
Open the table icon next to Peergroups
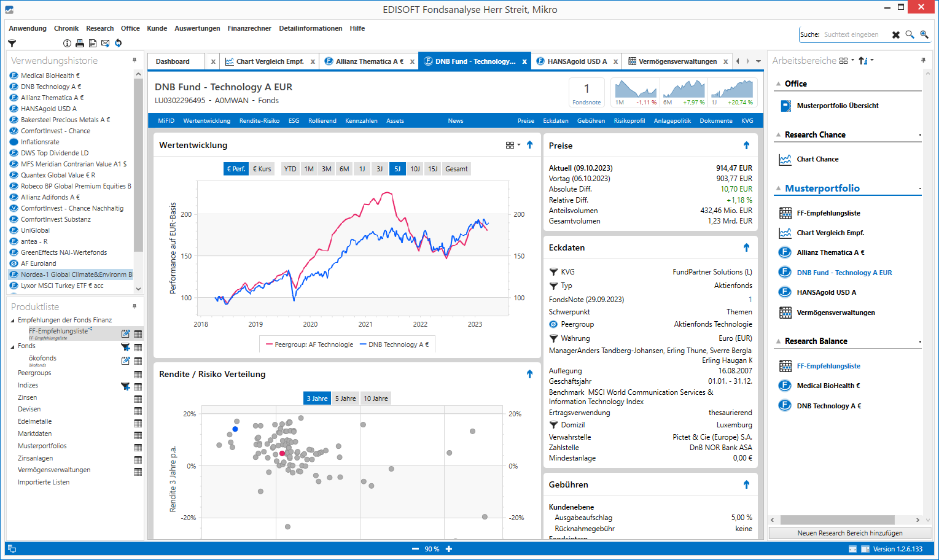pyautogui.click(x=138, y=374)
